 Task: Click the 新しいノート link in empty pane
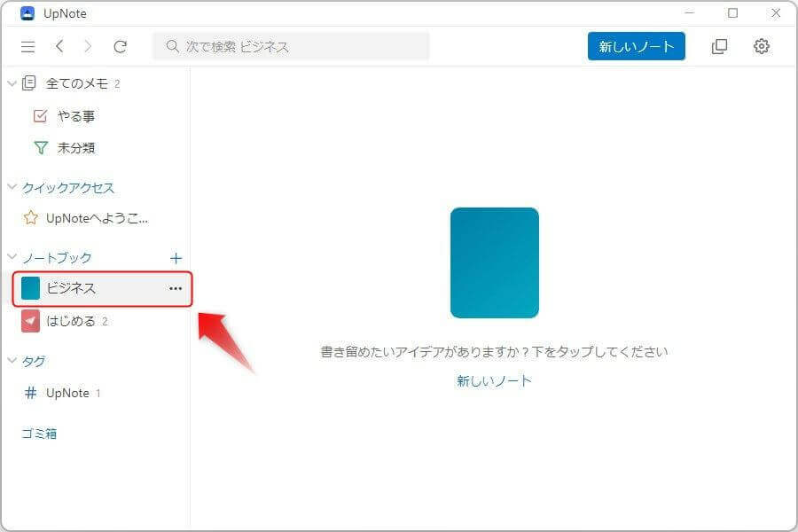coord(494,380)
